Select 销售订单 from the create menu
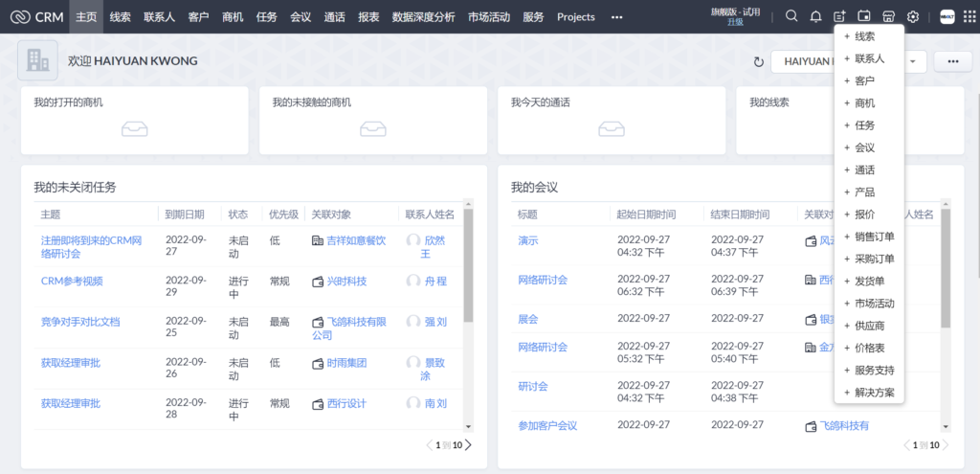Screen dimensions: 980x474 pyautogui.click(x=874, y=237)
